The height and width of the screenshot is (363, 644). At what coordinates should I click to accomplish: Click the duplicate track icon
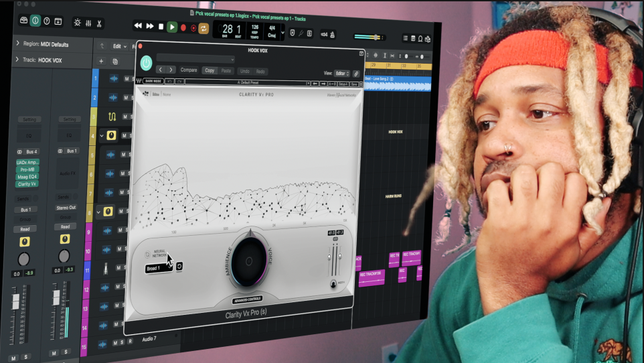point(115,62)
